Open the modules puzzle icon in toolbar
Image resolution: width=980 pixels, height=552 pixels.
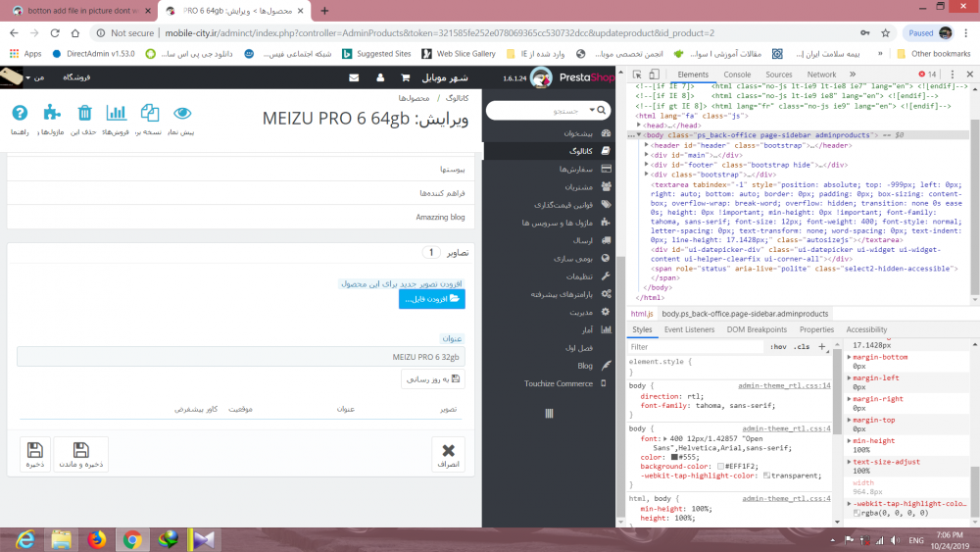tap(51, 120)
